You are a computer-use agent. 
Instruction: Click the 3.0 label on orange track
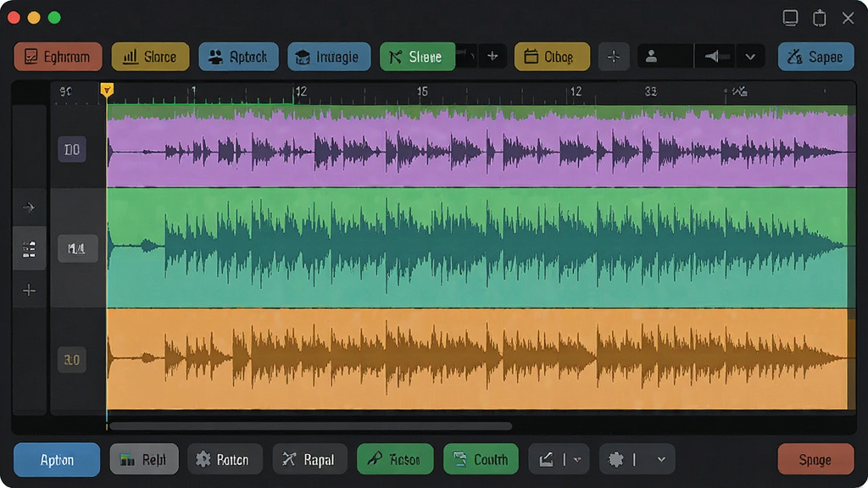(72, 359)
